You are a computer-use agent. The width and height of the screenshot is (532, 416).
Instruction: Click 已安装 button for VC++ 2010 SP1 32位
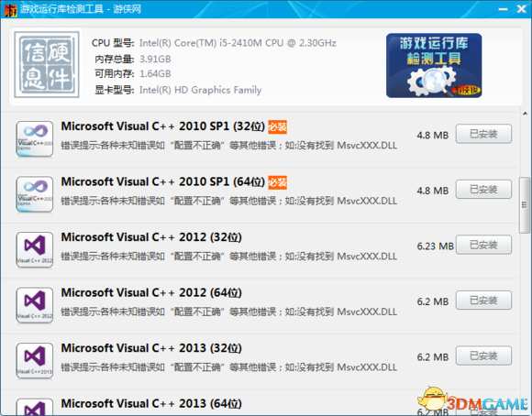(x=483, y=134)
